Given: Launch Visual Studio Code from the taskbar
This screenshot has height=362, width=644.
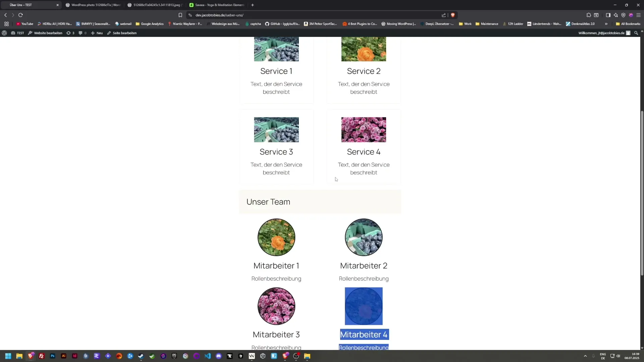Looking at the screenshot, I should tap(207, 356).
